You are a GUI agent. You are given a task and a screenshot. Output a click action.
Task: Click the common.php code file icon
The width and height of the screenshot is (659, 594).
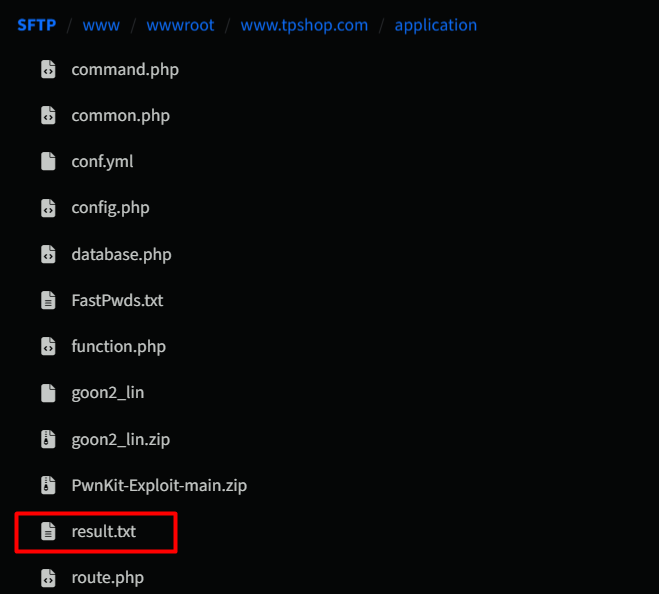pos(47,116)
